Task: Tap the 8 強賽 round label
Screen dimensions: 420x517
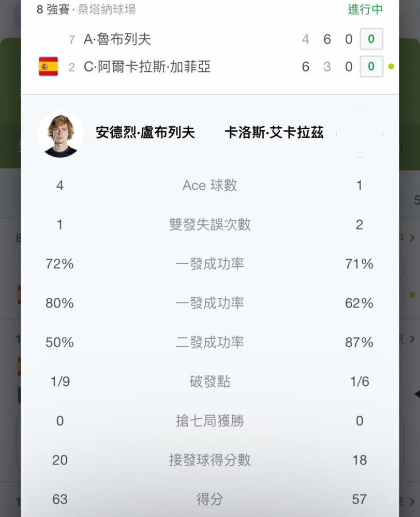Action: tap(53, 9)
